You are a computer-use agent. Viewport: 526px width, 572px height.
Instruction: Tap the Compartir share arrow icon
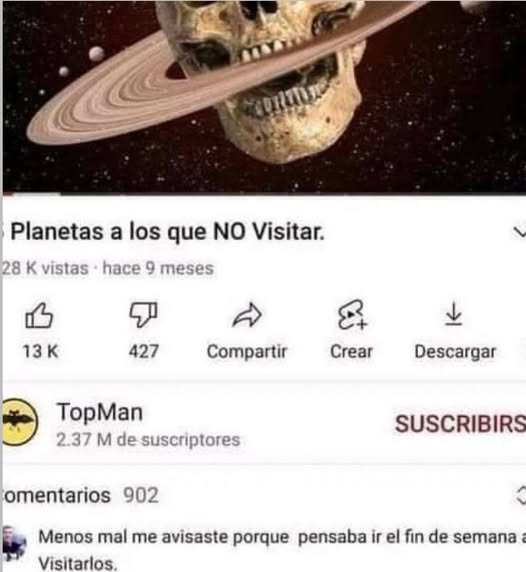coord(247,314)
